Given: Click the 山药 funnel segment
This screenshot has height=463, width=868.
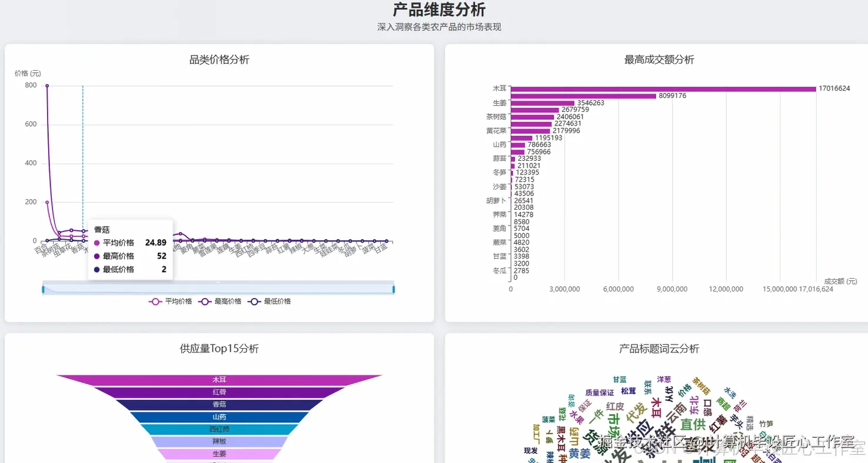Looking at the screenshot, I should pos(219,417).
